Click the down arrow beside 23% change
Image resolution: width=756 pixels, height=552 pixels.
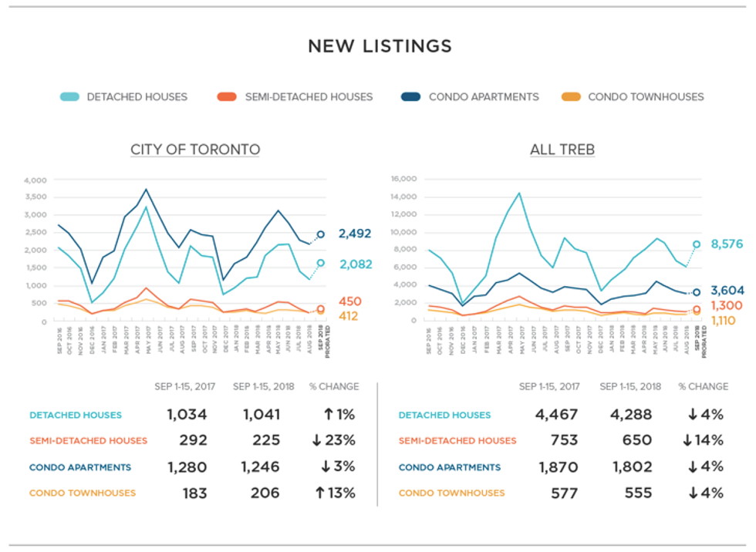tap(318, 441)
